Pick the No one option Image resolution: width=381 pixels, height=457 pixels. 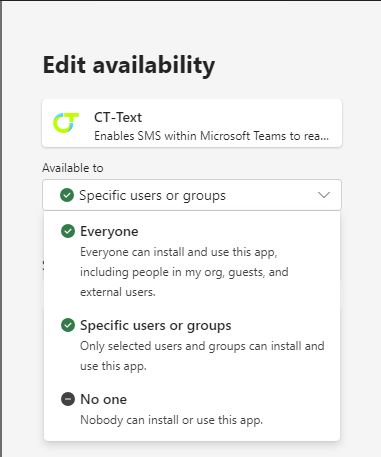pos(192,409)
